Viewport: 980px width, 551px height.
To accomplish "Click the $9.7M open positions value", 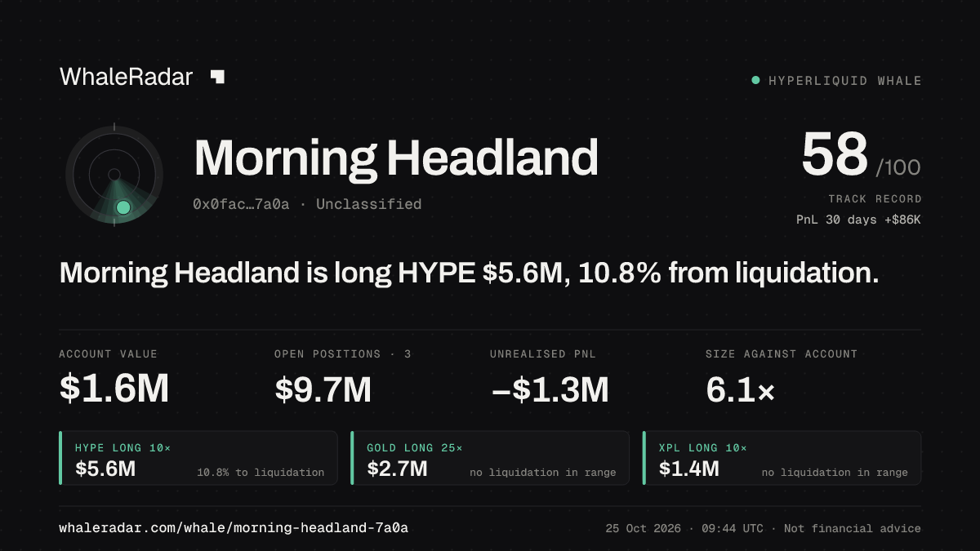I will [x=323, y=389].
